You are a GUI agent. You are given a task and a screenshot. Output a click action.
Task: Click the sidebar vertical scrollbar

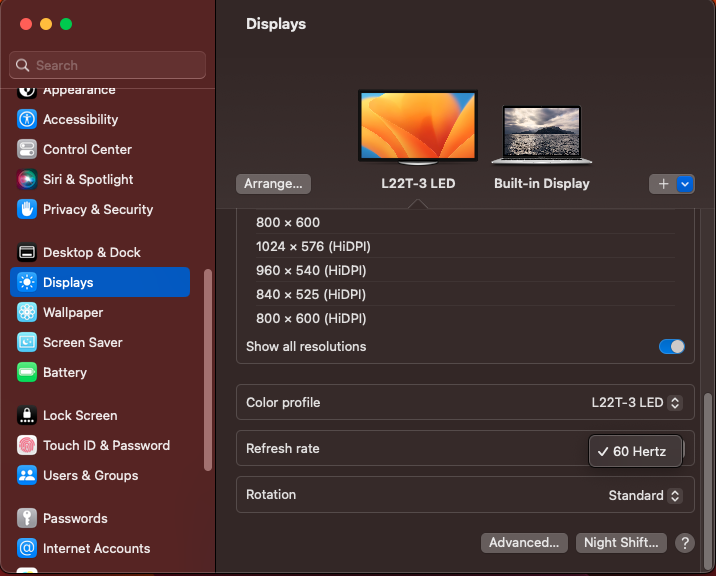pos(208,370)
